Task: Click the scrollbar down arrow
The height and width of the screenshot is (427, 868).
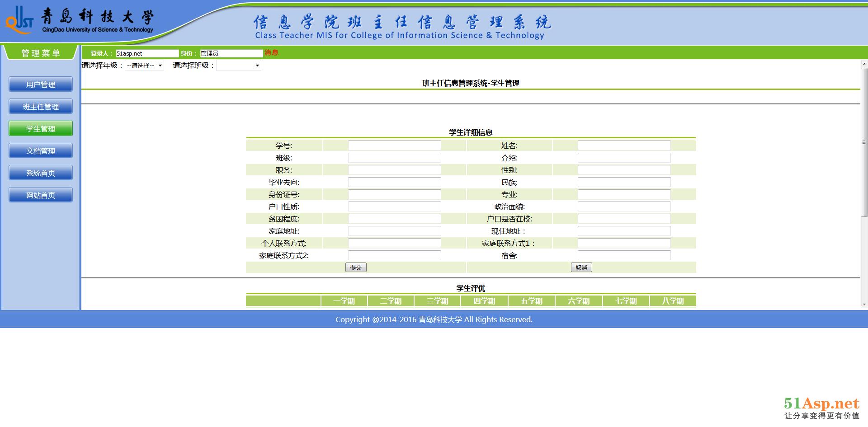Action: (x=864, y=305)
